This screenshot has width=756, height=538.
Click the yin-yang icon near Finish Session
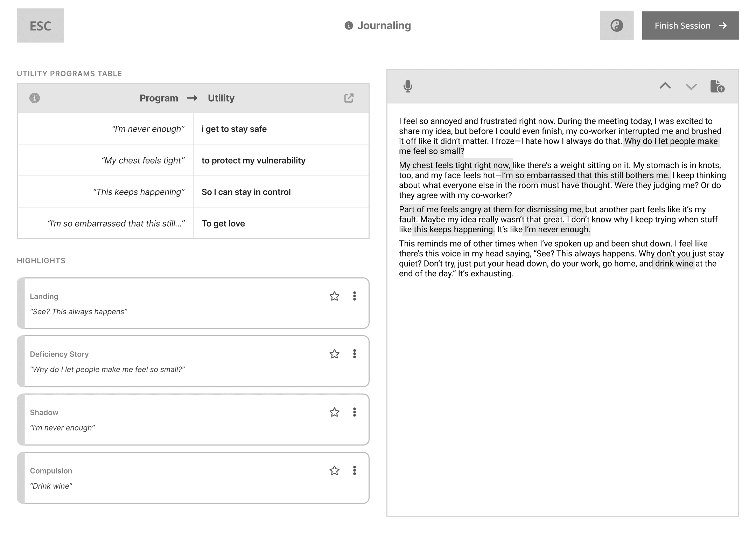[x=617, y=25]
